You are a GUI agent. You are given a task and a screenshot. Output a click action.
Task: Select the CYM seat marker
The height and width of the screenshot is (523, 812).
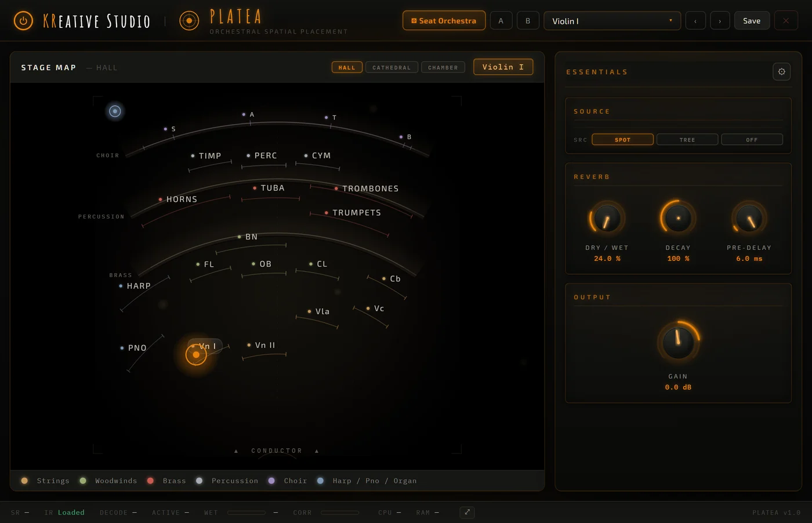click(306, 155)
